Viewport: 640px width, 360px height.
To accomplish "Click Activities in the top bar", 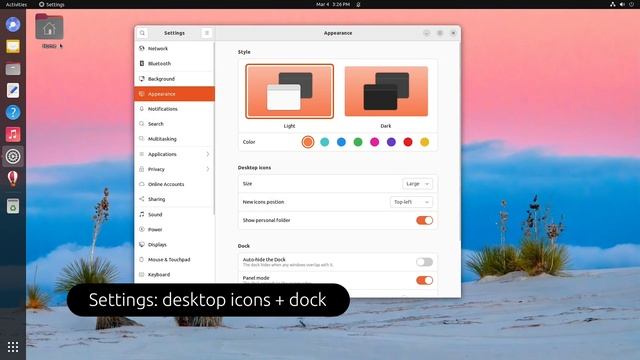I will (16, 4).
